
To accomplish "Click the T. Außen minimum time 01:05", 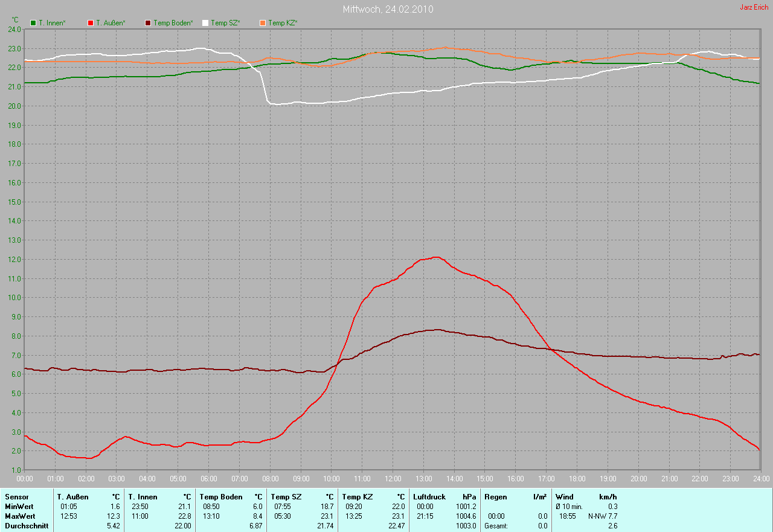I will (x=69, y=507).
